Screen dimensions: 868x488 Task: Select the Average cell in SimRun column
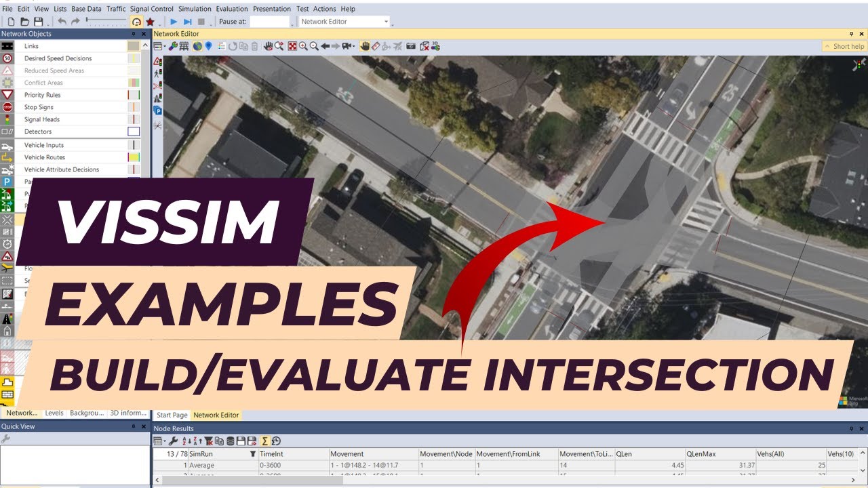pyautogui.click(x=224, y=466)
